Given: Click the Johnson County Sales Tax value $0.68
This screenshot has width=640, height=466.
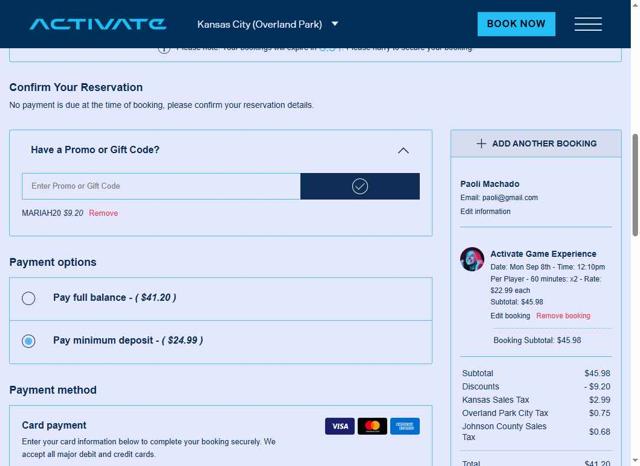Looking at the screenshot, I should tap(600, 432).
